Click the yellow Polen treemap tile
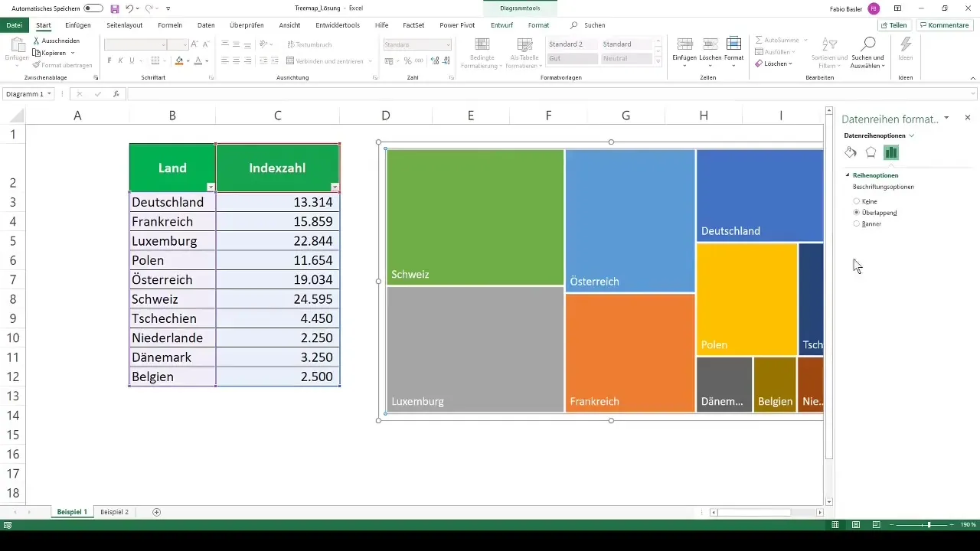The width and height of the screenshot is (980, 551). click(x=746, y=299)
